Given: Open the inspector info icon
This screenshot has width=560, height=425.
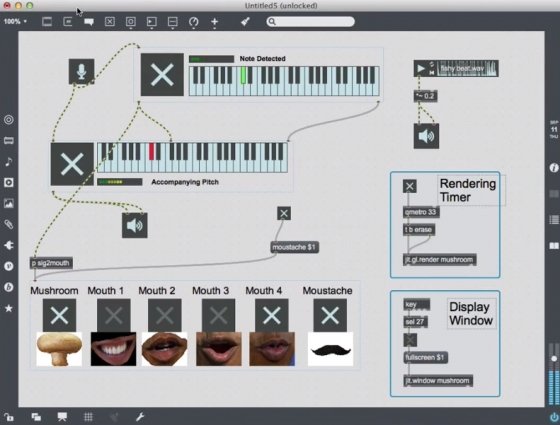Looking at the screenshot, I should 554,168.
